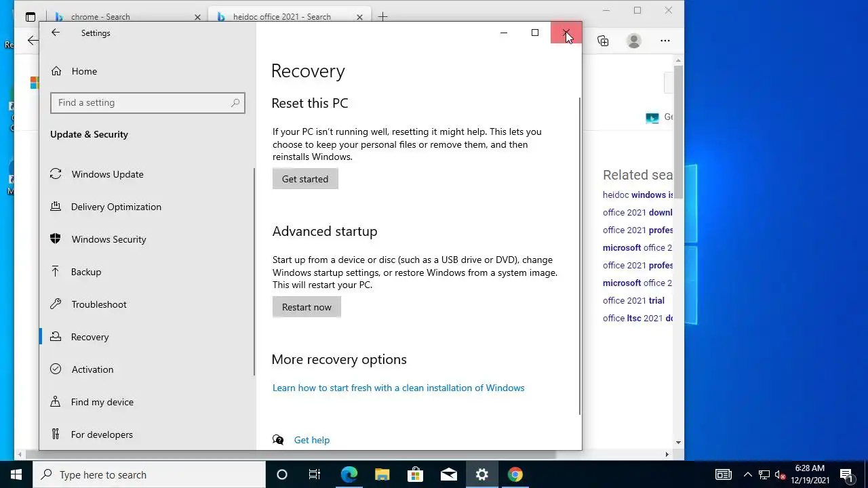Open Windows Update settings
Viewport: 868px width, 488px height.
(107, 174)
